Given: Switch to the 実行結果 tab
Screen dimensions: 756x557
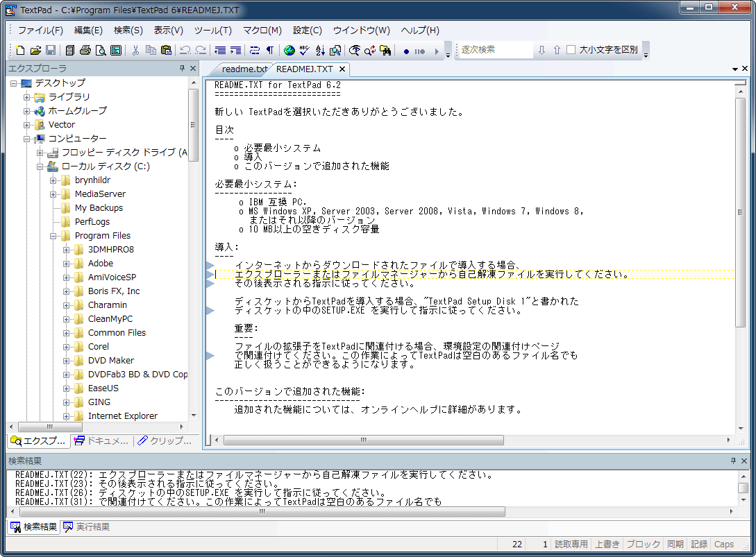Looking at the screenshot, I should (92, 527).
